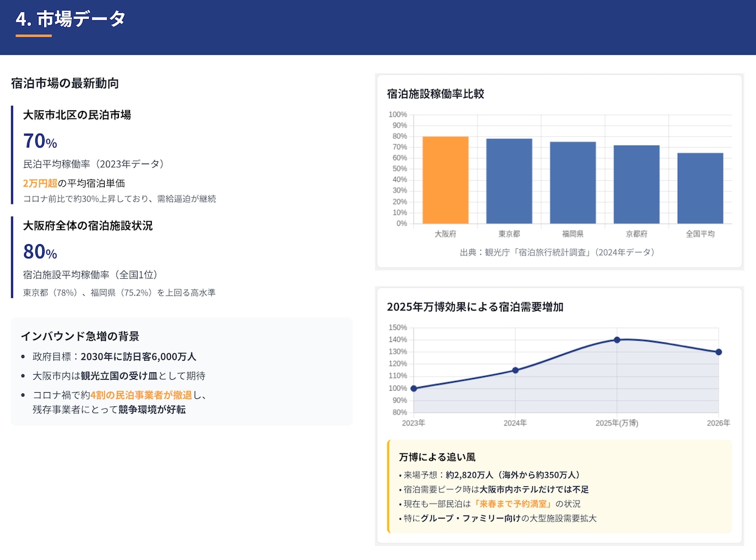Image resolution: width=756 pixels, height=560 pixels.
Task: Select the line 「コロナ前比で約30%上昇しており、需給逼迫が継続」
Action: [x=120, y=199]
